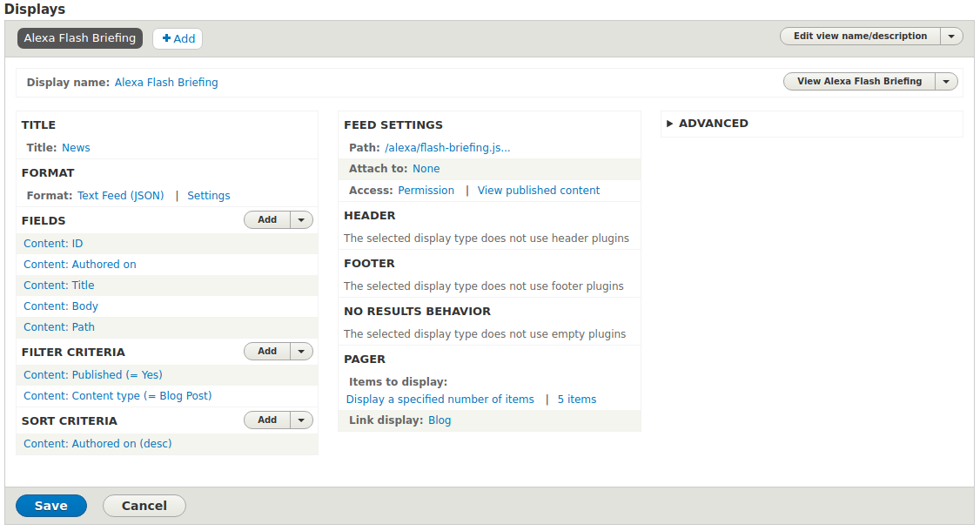Click the Save button

point(51,506)
